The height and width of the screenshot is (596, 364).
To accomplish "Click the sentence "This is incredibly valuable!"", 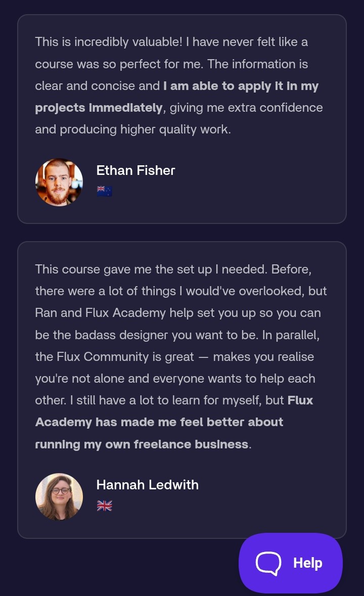I will pos(109,42).
